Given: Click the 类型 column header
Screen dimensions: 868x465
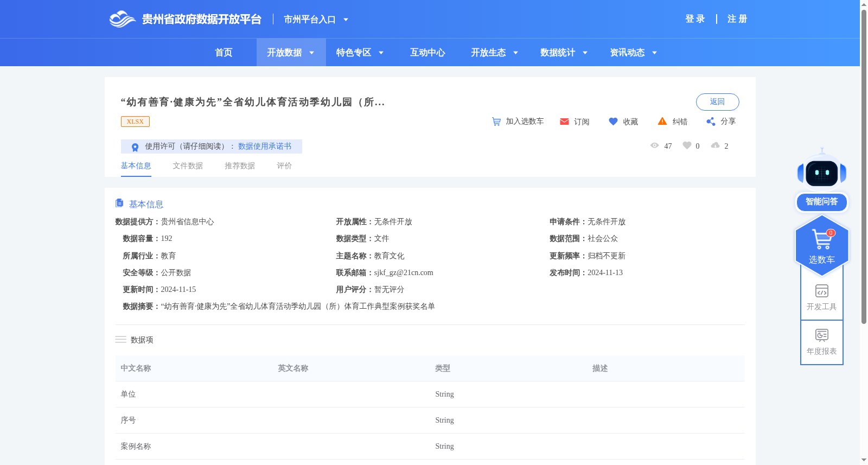Looking at the screenshot, I should tap(443, 368).
